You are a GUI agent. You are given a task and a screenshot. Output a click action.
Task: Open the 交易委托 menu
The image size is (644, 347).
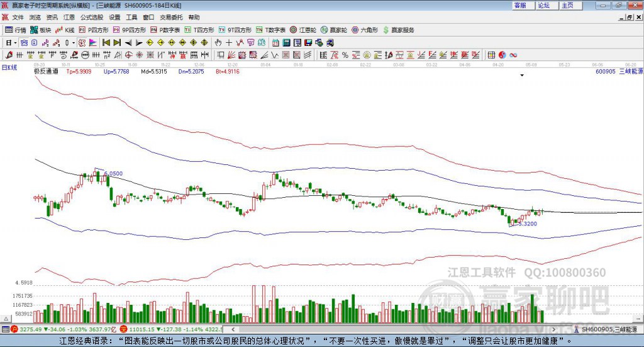click(171, 18)
